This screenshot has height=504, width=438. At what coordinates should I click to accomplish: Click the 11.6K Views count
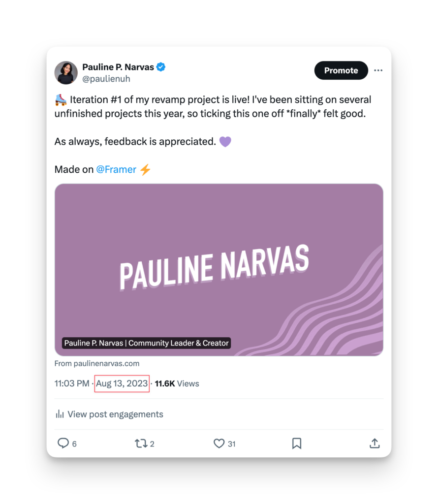point(177,383)
